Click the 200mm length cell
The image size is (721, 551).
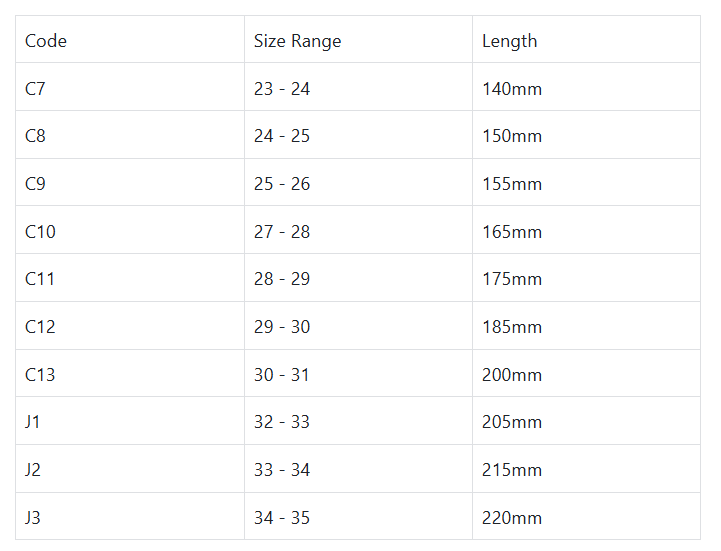(512, 375)
